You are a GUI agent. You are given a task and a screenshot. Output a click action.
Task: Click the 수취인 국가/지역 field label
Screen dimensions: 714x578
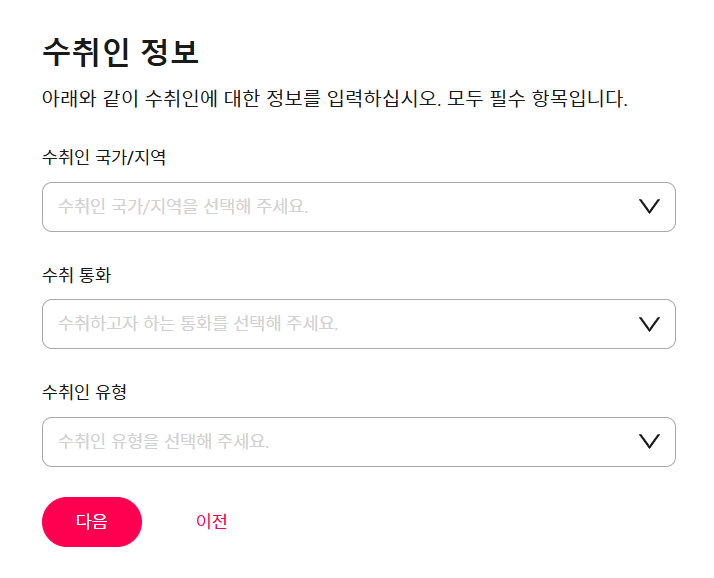pos(104,157)
